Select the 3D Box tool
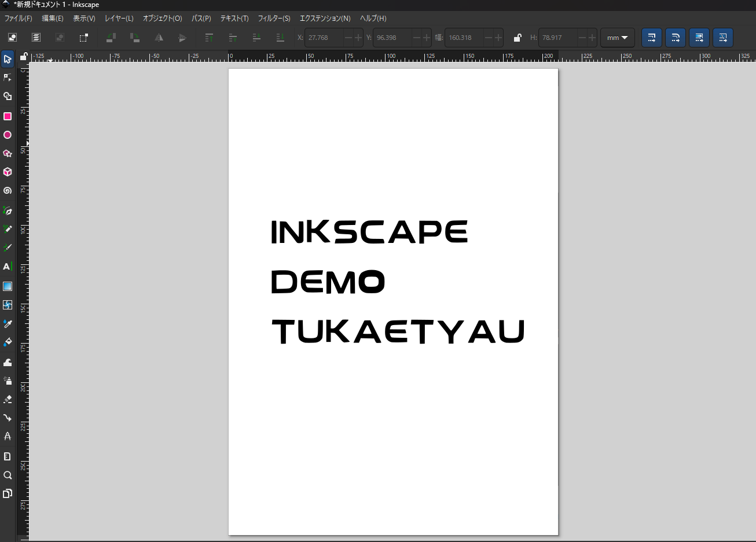756x542 pixels. point(8,172)
